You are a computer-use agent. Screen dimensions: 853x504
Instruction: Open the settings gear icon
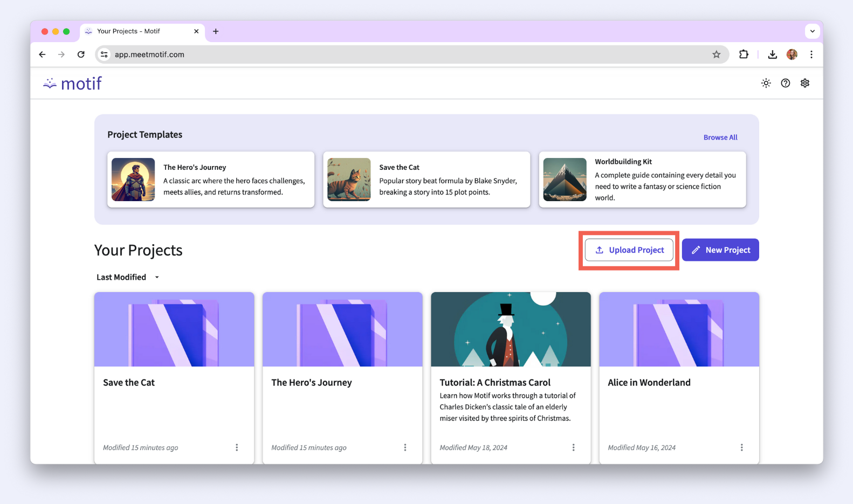pyautogui.click(x=804, y=83)
